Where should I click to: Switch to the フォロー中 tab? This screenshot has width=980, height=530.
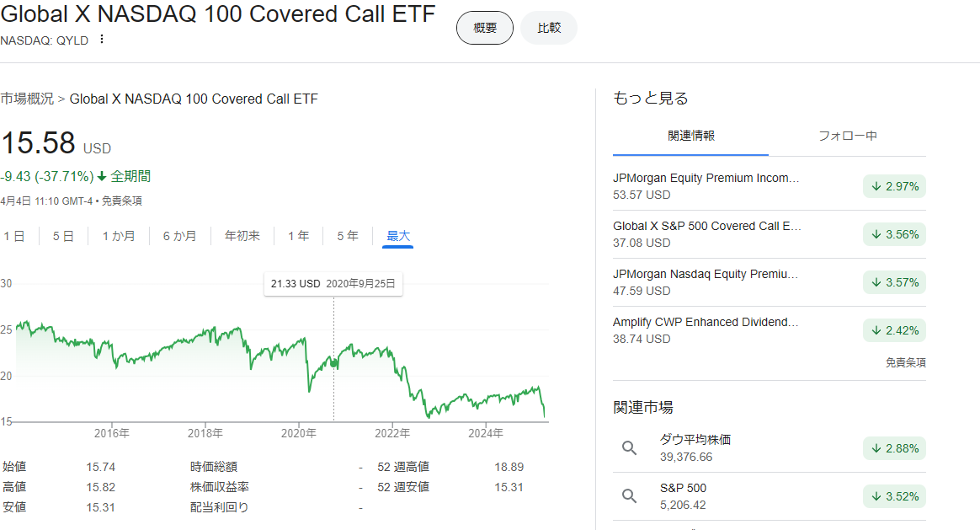(847, 136)
